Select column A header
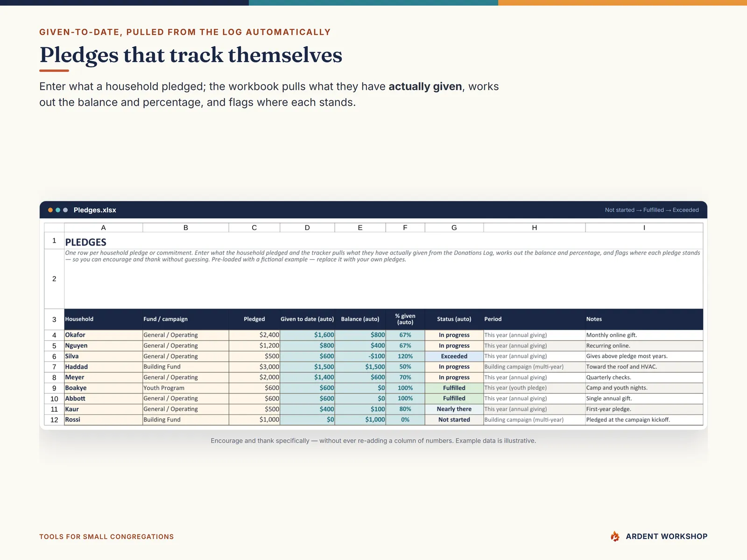This screenshot has width=747, height=560. [x=103, y=228]
